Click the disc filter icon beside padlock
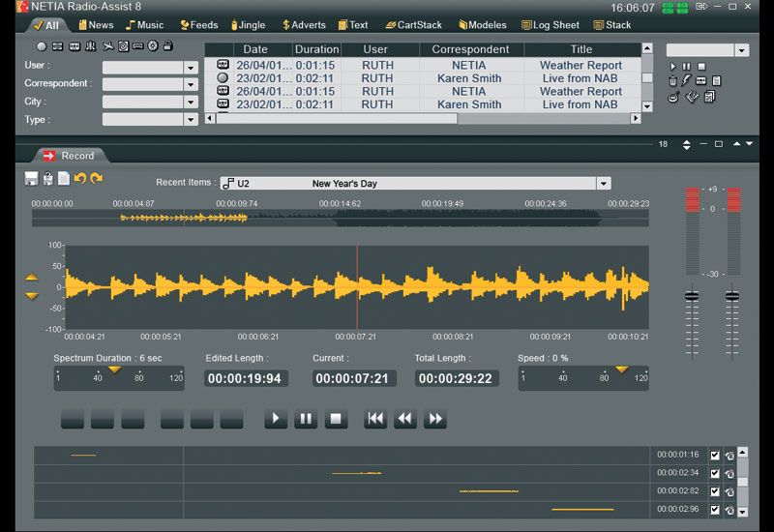774x532 pixels. (x=153, y=45)
